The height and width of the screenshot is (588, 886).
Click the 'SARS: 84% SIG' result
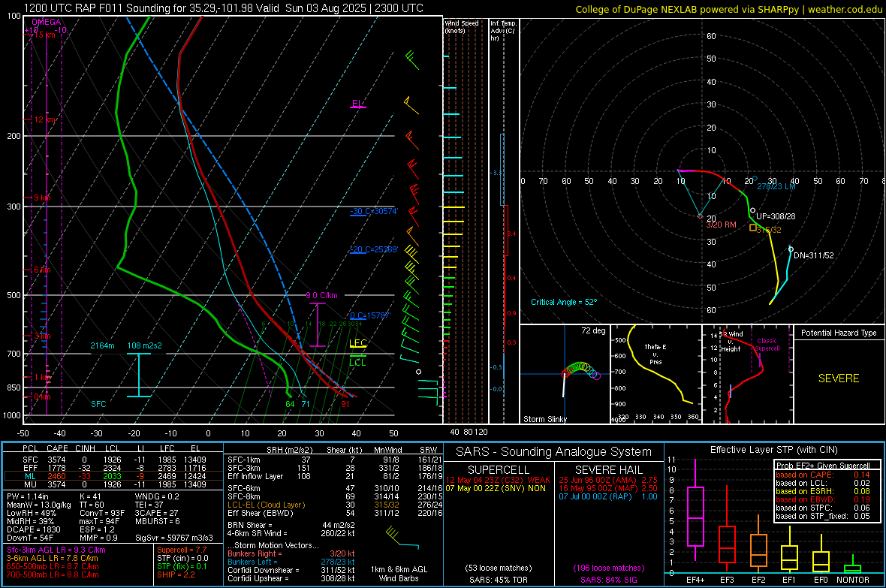click(608, 580)
